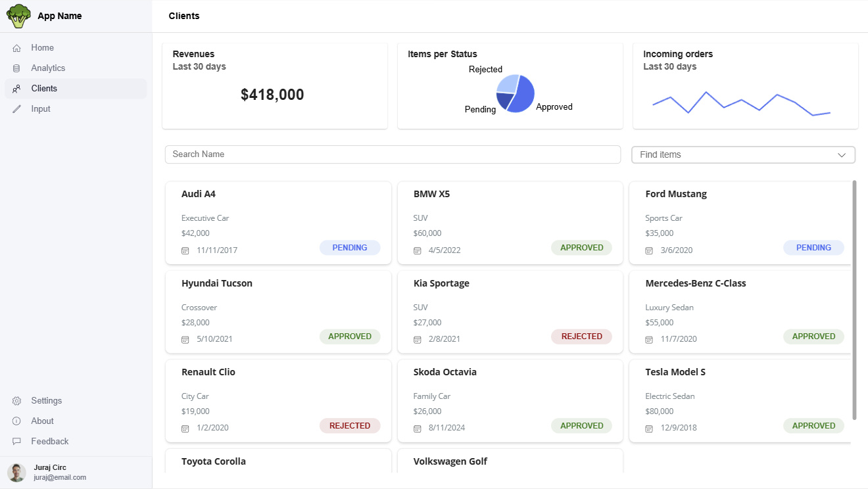Click Juraj Circ profile avatar
The width and height of the screenshot is (868, 489).
click(x=16, y=473)
